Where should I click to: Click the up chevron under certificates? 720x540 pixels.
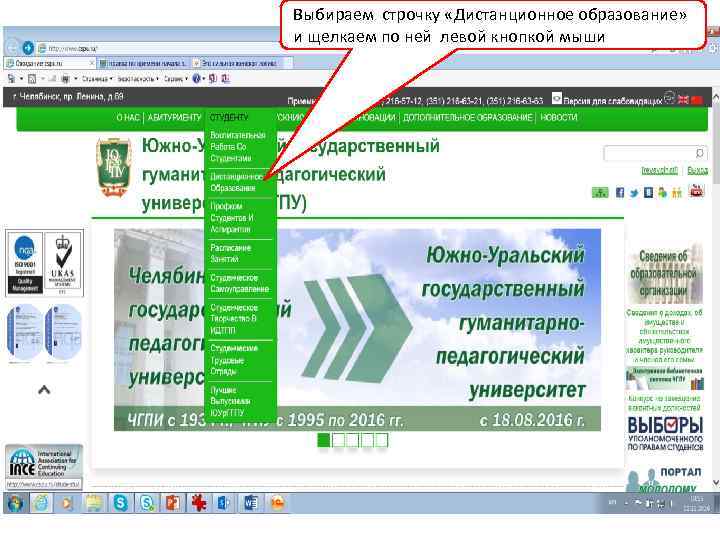pyautogui.click(x=44, y=390)
